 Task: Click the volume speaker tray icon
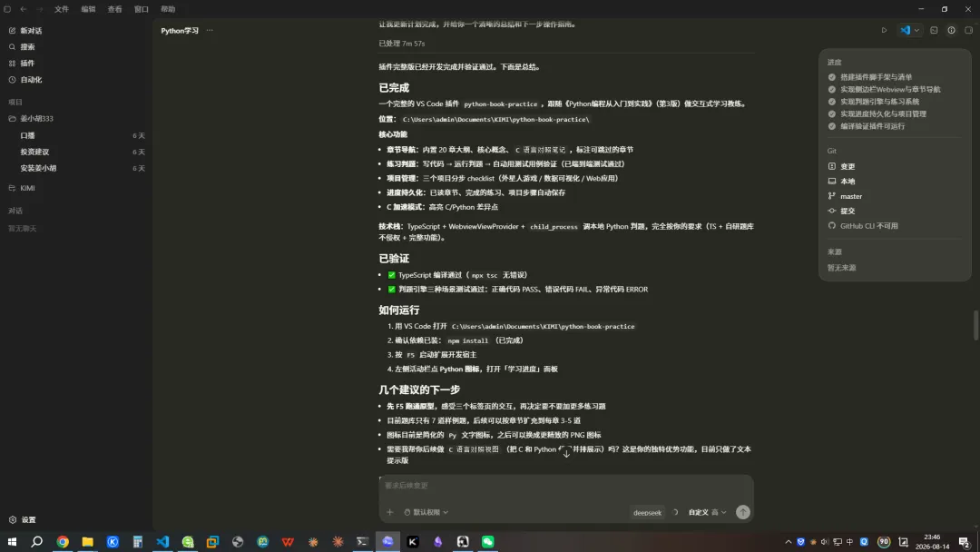824,542
